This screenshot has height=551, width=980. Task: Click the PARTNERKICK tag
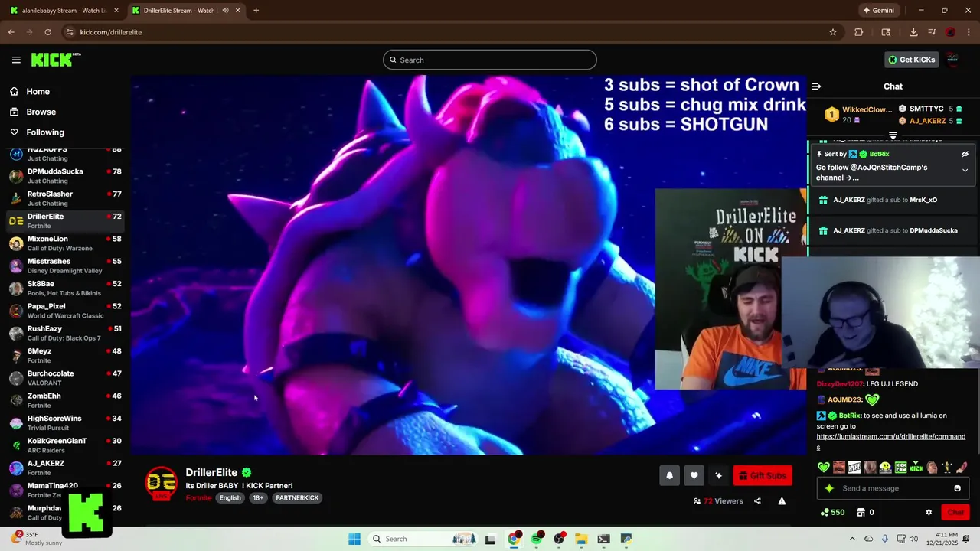click(x=297, y=498)
